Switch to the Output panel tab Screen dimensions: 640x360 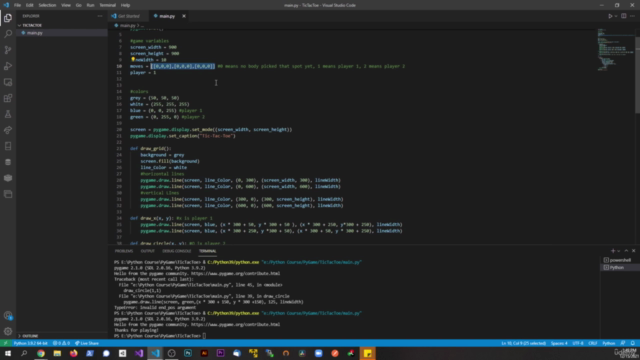click(147, 251)
